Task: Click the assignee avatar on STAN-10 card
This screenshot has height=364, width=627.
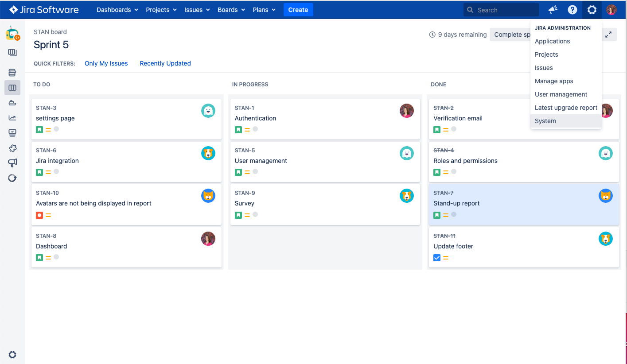Action: tap(208, 196)
